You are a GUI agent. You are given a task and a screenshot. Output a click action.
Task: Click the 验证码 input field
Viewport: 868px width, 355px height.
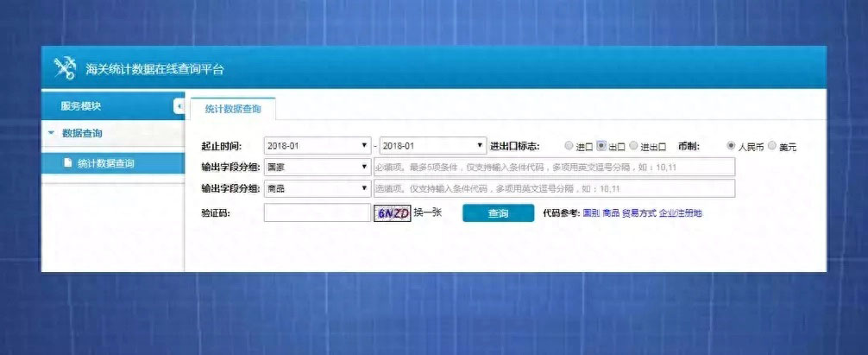[x=317, y=212]
